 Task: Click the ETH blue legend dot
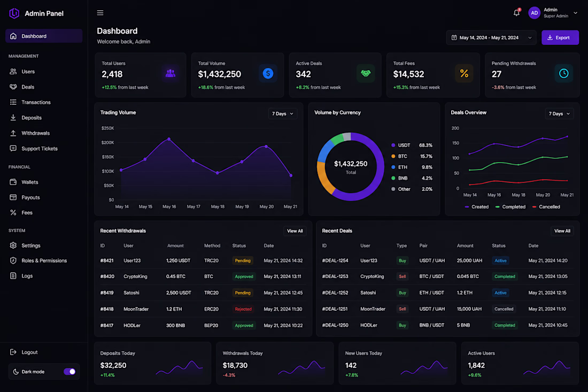(x=393, y=167)
